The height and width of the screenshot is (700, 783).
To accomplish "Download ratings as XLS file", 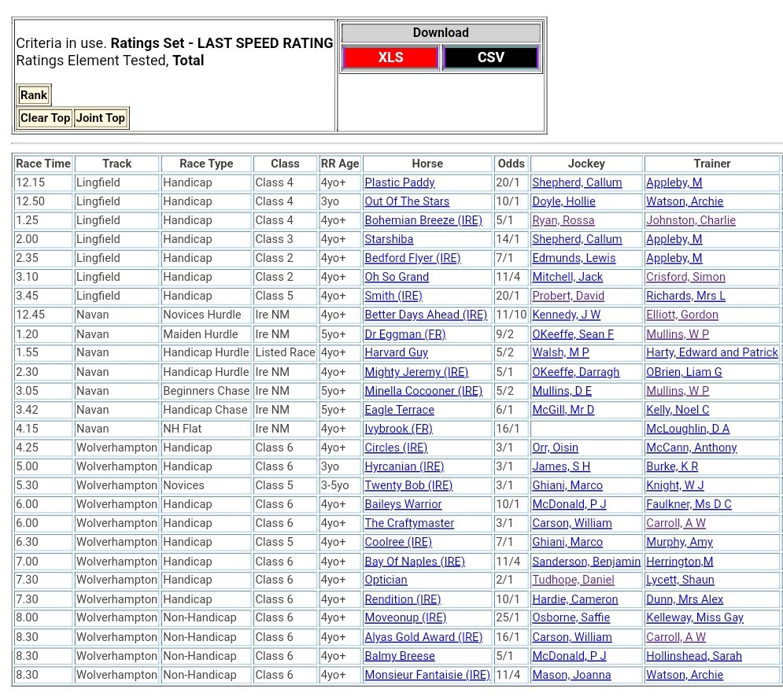I will (390, 57).
